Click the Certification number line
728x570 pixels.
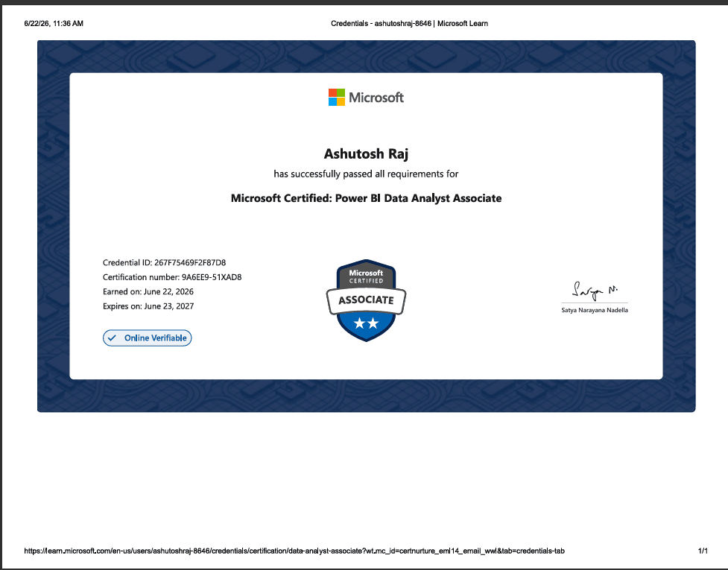click(172, 277)
